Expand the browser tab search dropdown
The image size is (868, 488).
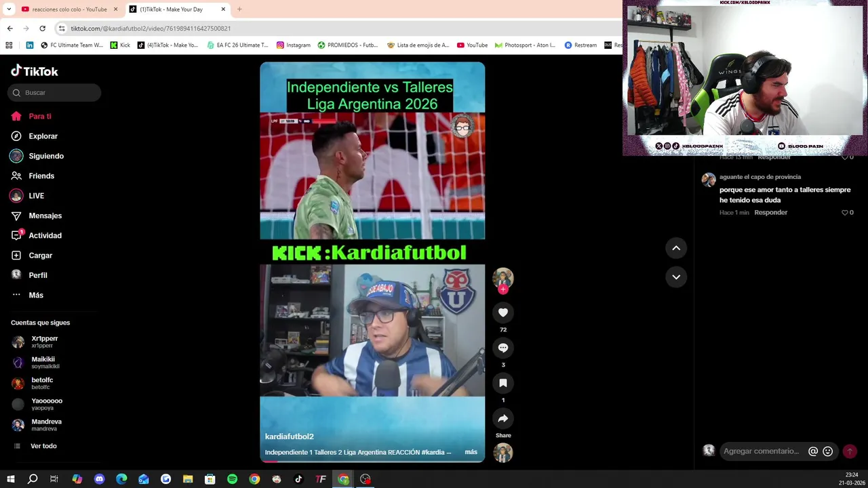tap(9, 9)
